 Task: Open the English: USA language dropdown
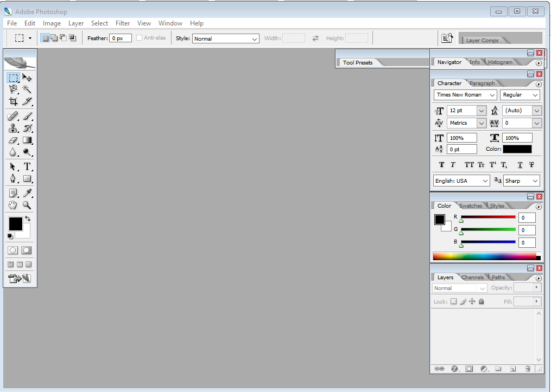(x=461, y=181)
